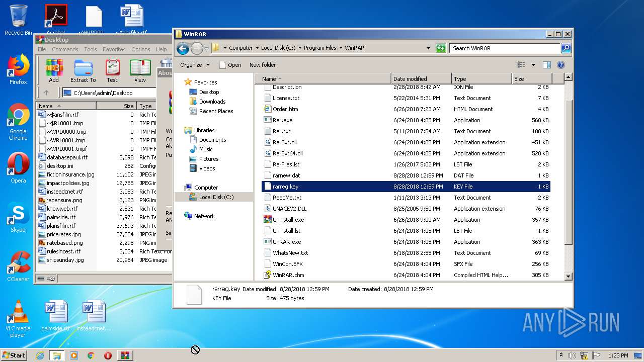Open Explorer help question mark icon

click(561, 65)
